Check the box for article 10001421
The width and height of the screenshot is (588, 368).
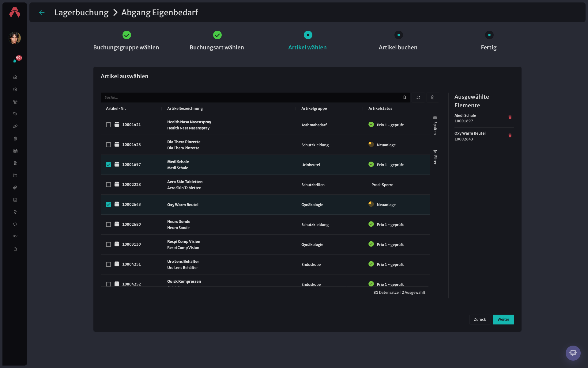pos(108,125)
